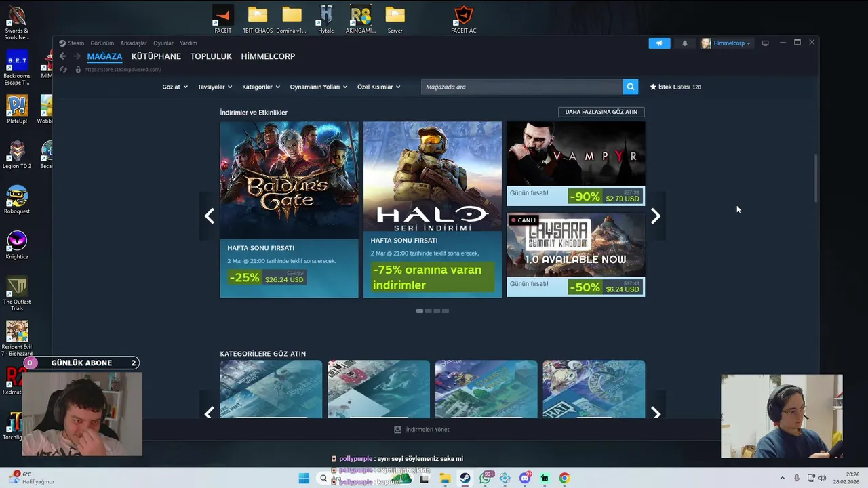The width and height of the screenshot is (868, 488).
Task: Expand the Özel Kısımlar dropdown
Action: (x=379, y=87)
